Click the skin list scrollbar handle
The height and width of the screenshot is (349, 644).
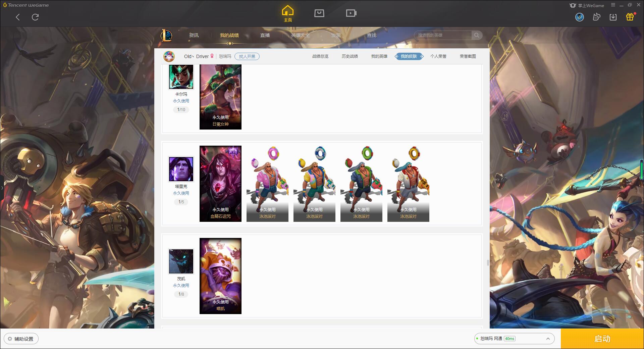click(488, 262)
